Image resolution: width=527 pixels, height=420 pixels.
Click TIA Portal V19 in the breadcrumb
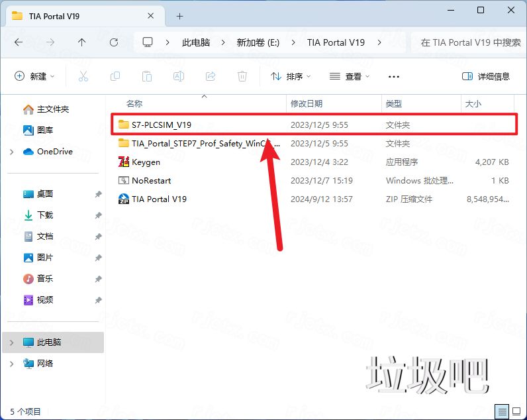pyautogui.click(x=336, y=42)
